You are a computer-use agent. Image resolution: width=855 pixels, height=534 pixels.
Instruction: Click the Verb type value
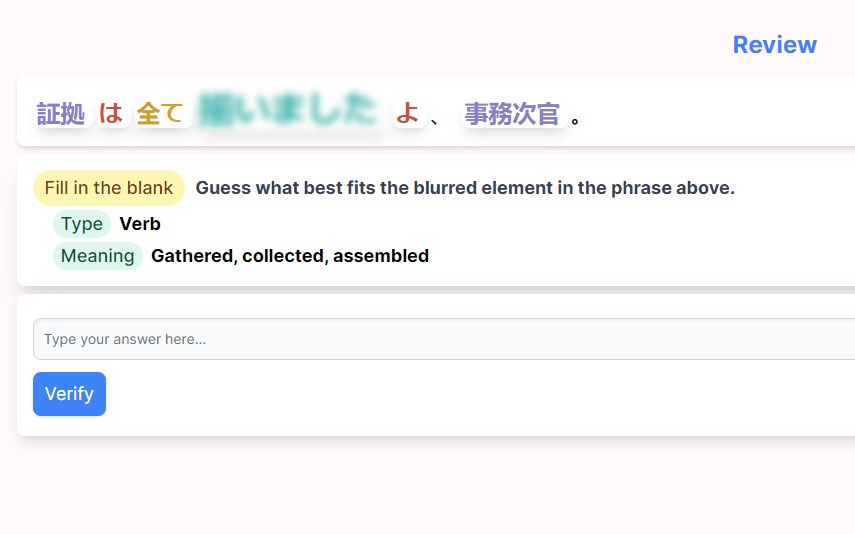[140, 224]
